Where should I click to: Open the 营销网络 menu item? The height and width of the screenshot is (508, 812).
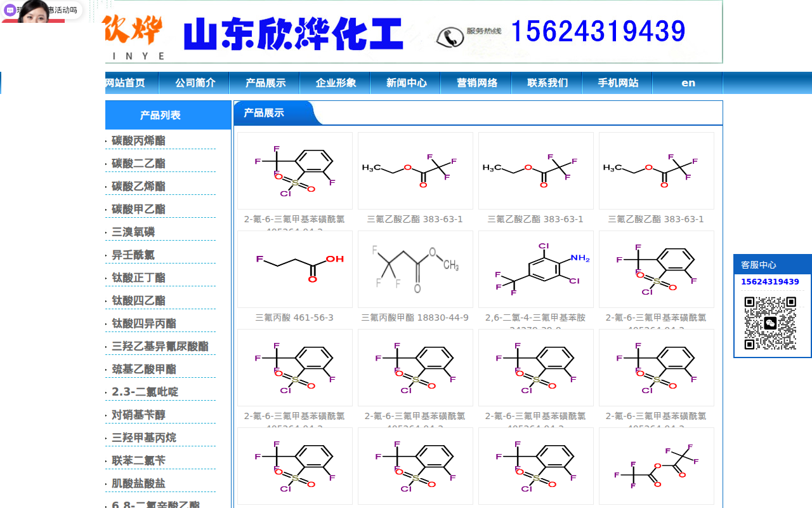(x=476, y=83)
